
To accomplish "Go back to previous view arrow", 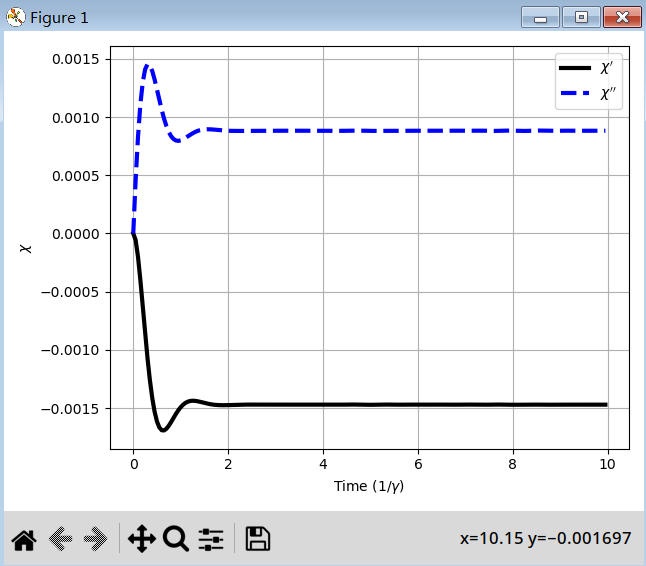I will (60, 540).
